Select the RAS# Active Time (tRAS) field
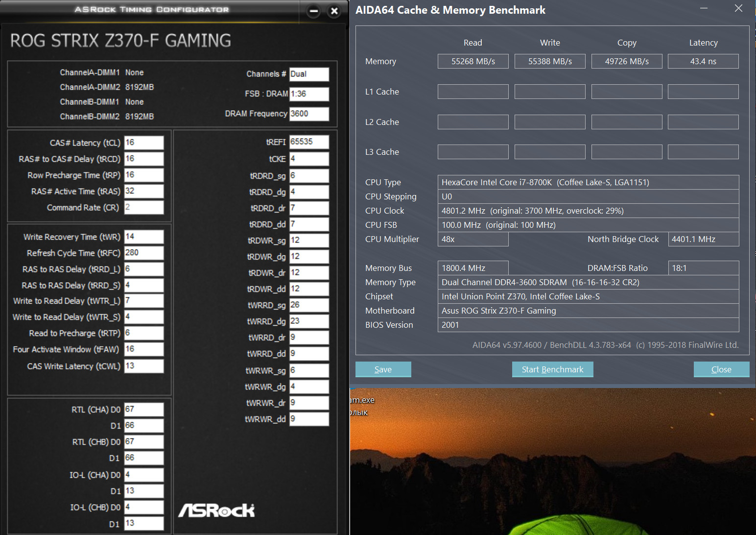Viewport: 756px width, 535px height. [x=144, y=191]
